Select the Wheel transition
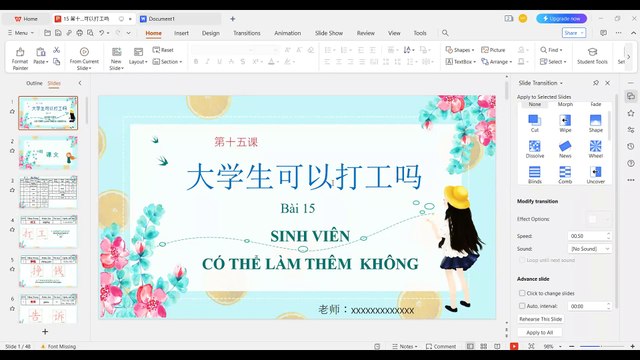This screenshot has width=640, height=360. point(596,149)
